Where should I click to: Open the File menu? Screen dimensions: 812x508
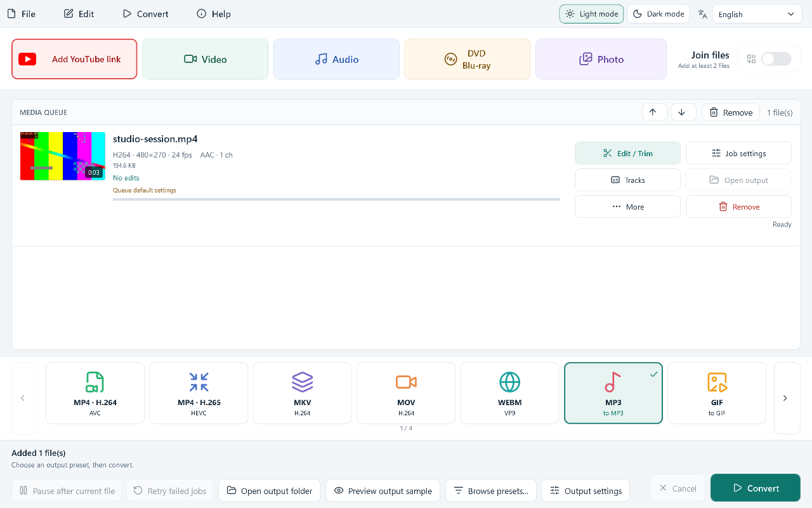tap(22, 14)
